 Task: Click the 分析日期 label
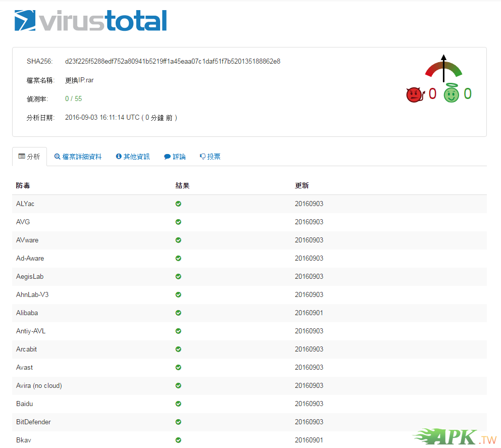pyautogui.click(x=40, y=118)
